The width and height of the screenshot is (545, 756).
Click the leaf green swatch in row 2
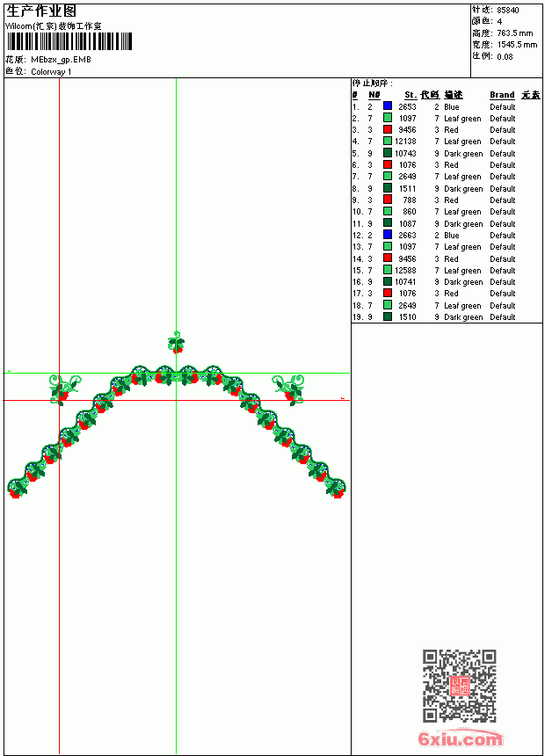tap(388, 118)
